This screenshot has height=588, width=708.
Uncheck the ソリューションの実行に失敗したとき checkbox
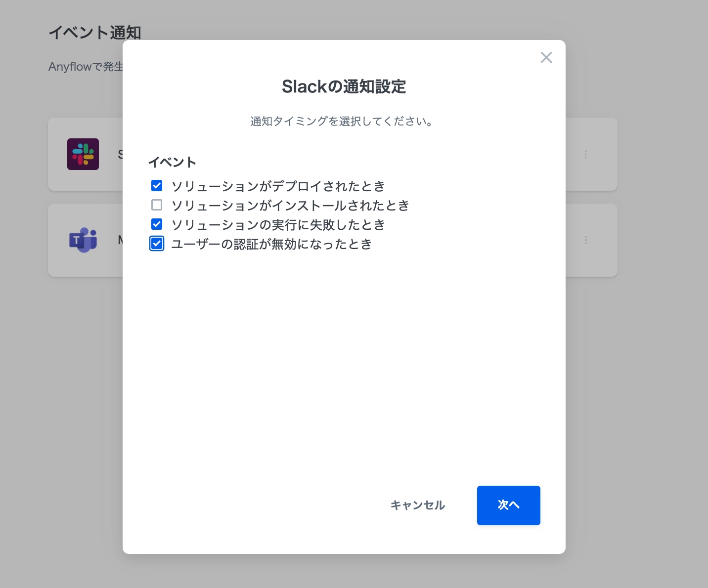(x=157, y=224)
